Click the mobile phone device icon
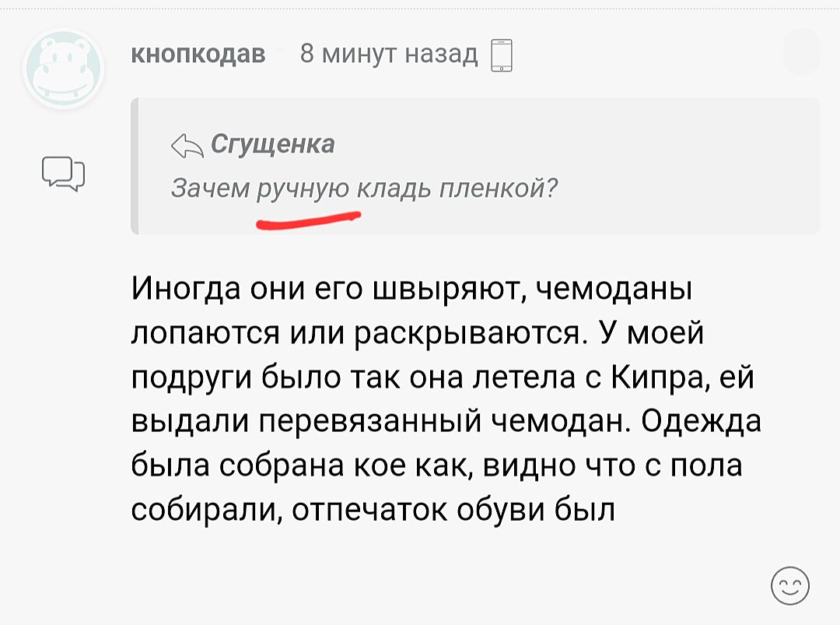This screenshot has width=840, height=625. click(x=502, y=55)
